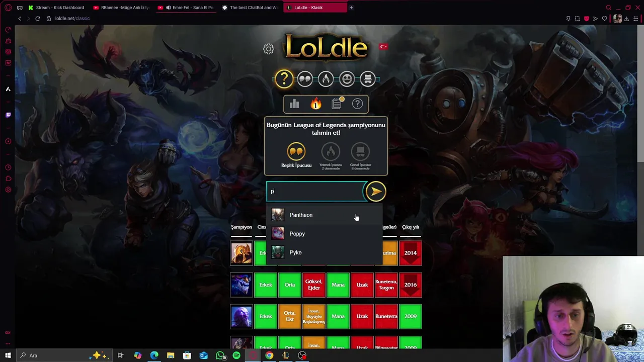Switch to the Splash art game mode icon

tap(368, 79)
